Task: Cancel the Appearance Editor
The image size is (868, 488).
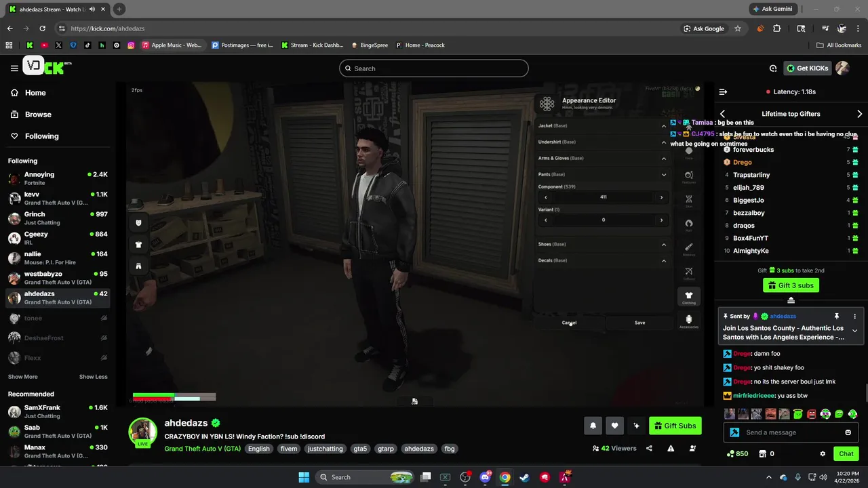Action: click(x=569, y=323)
